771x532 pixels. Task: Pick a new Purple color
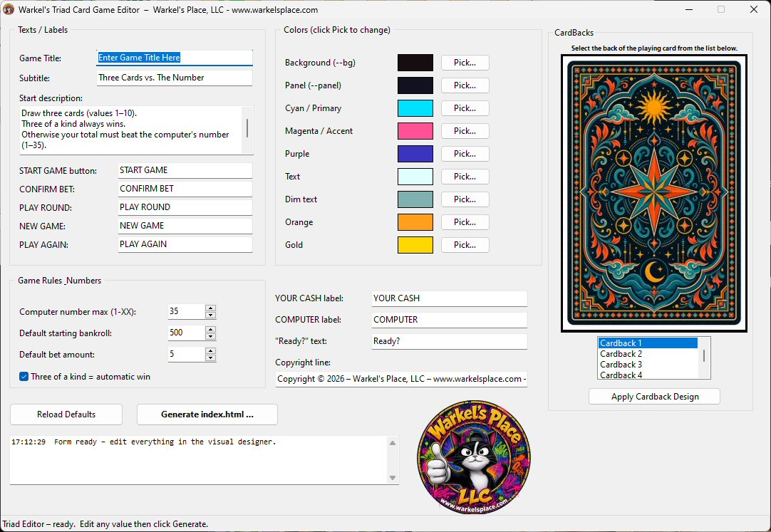click(x=465, y=154)
